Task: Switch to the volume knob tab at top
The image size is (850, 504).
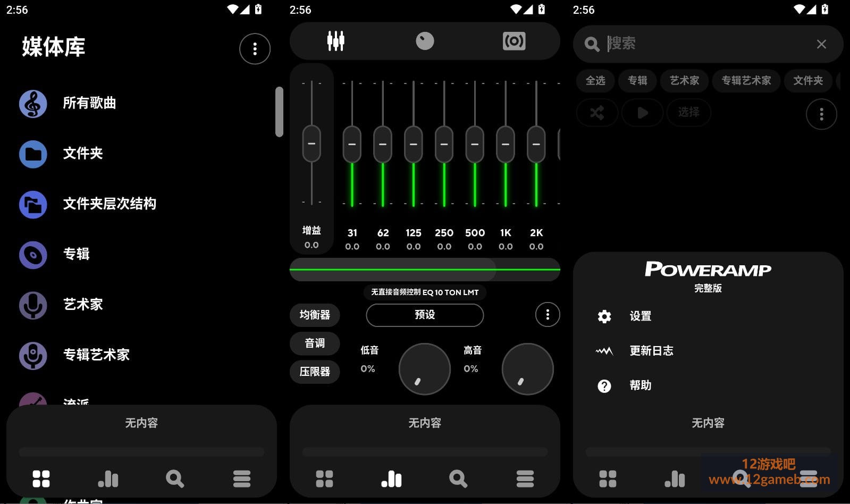Action: point(425,41)
